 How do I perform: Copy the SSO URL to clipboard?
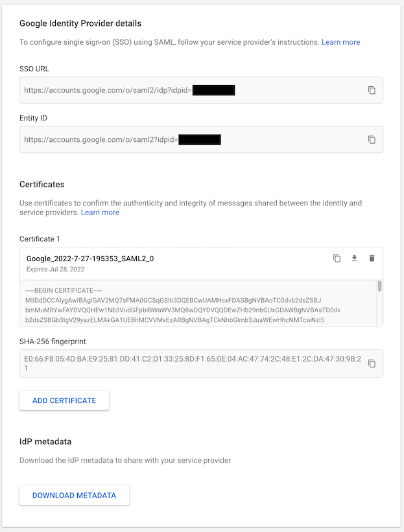pos(372,90)
